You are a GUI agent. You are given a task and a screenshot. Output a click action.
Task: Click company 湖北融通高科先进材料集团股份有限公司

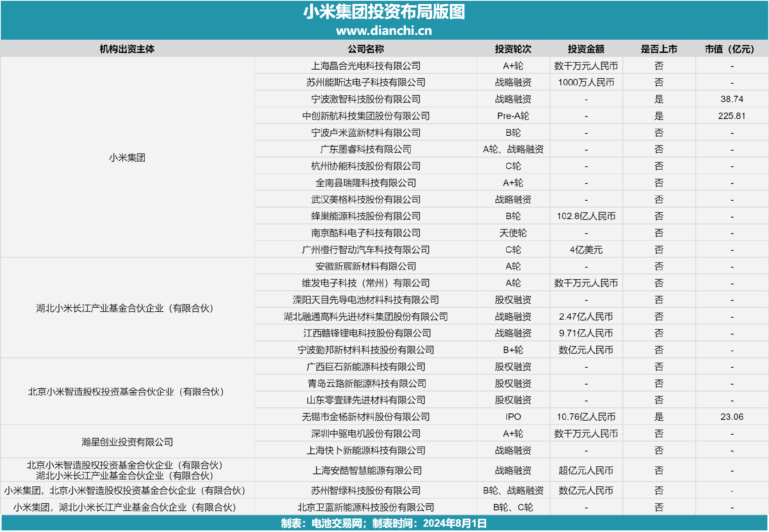[x=366, y=316]
